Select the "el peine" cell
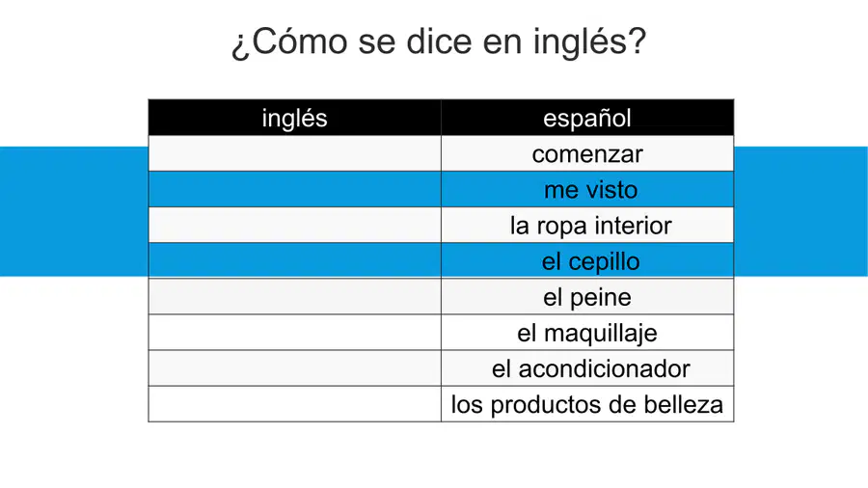The image size is (868, 488). (587, 297)
